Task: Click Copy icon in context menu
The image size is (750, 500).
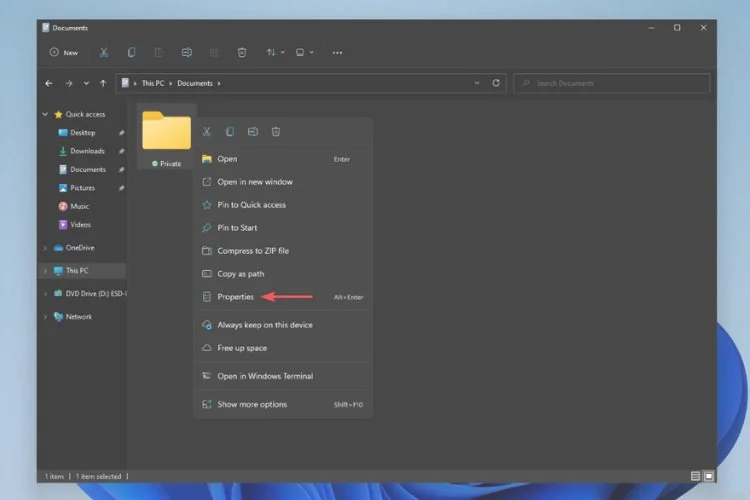Action: point(230,132)
